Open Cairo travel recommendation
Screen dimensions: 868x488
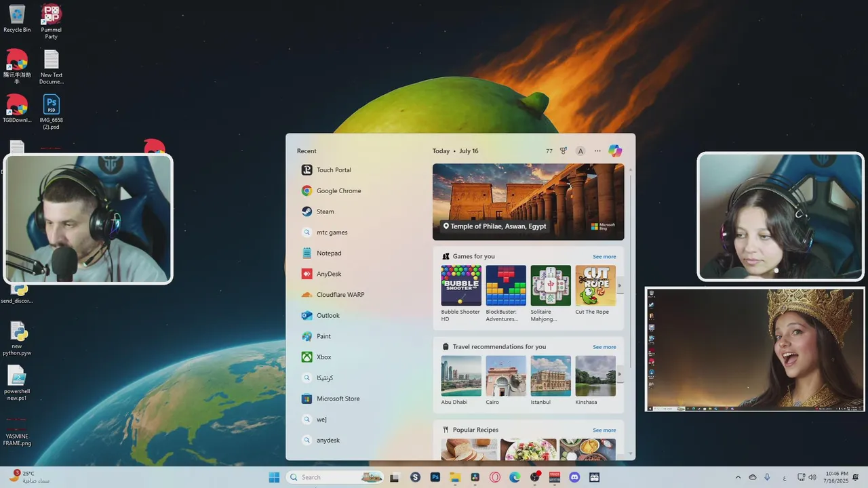[506, 380]
